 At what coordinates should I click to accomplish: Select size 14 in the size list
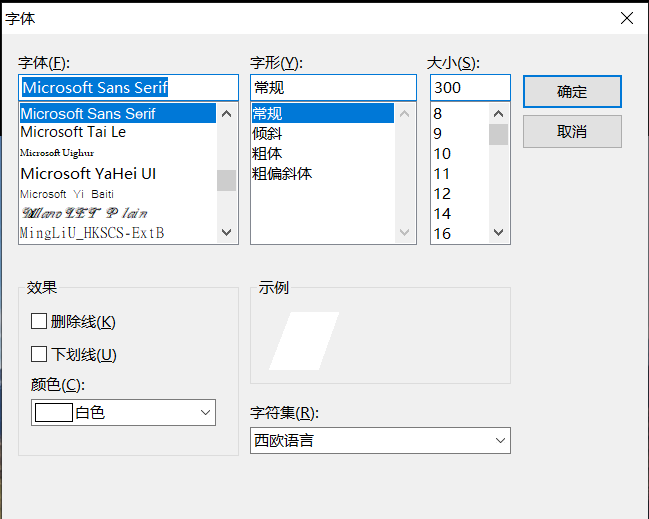coord(459,214)
